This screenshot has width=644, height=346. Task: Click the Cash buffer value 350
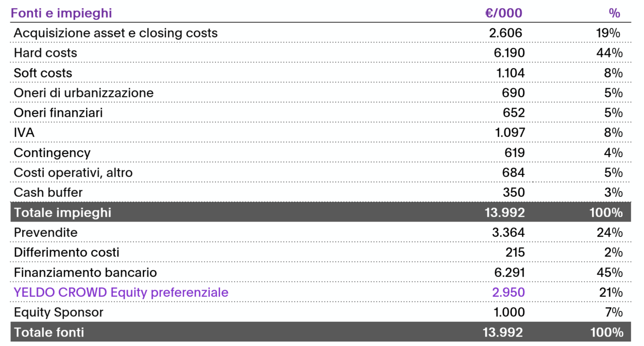(x=513, y=192)
